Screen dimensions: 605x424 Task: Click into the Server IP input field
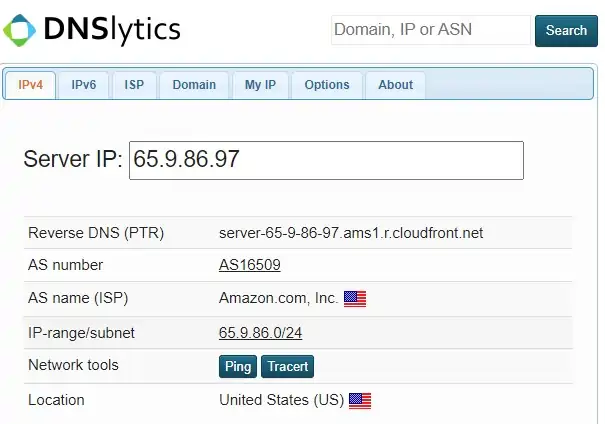(x=326, y=160)
